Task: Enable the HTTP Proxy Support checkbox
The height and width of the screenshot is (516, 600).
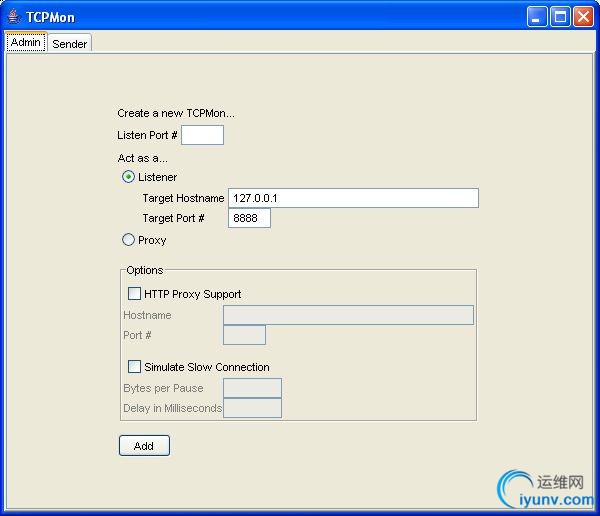Action: point(134,294)
